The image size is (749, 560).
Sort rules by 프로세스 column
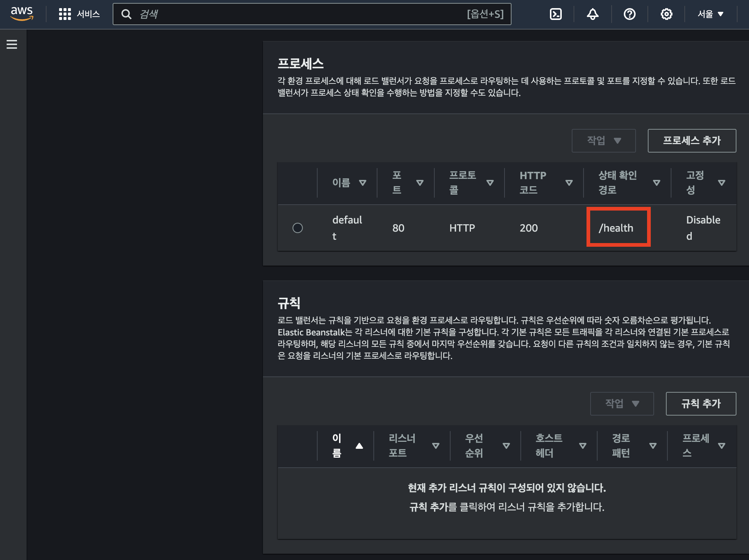tap(722, 446)
